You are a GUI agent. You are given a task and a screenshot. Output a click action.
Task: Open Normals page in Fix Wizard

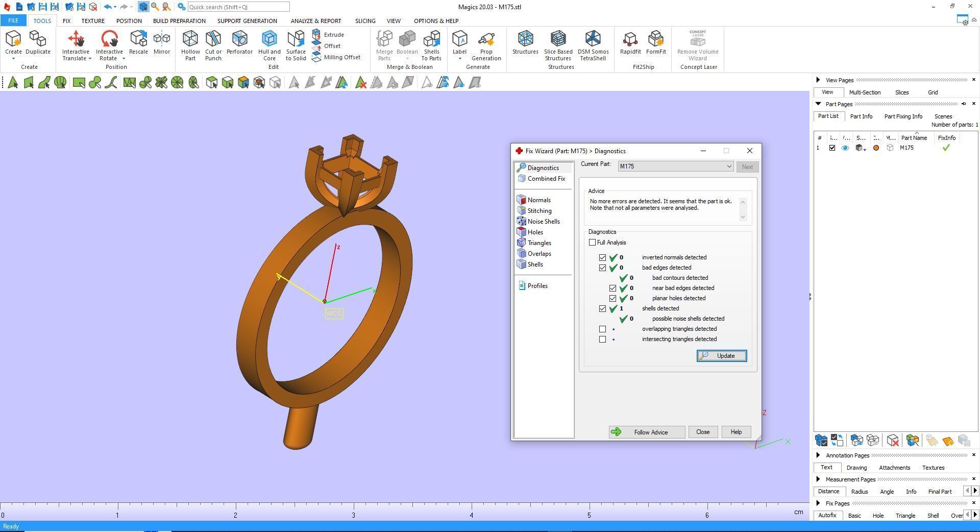534,200
